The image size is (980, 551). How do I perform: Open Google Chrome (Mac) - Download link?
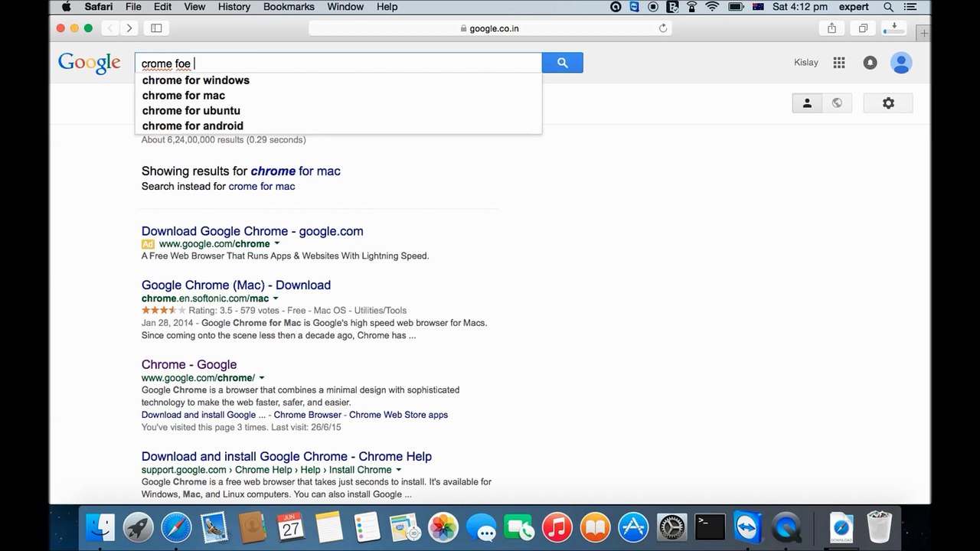(x=236, y=285)
